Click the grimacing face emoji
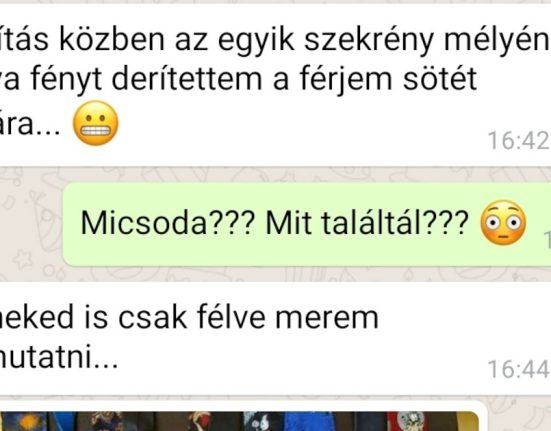The height and width of the screenshot is (431, 551). (96, 123)
